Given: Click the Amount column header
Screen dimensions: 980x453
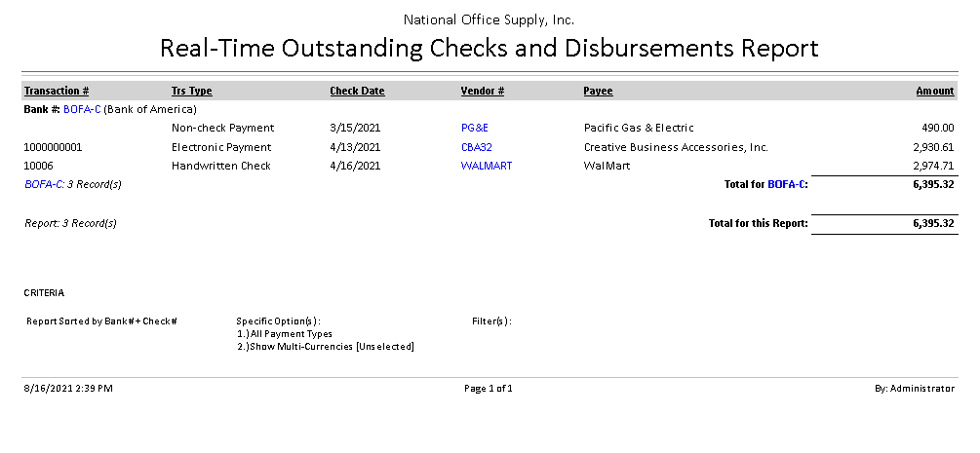Looking at the screenshot, I should coord(934,91).
